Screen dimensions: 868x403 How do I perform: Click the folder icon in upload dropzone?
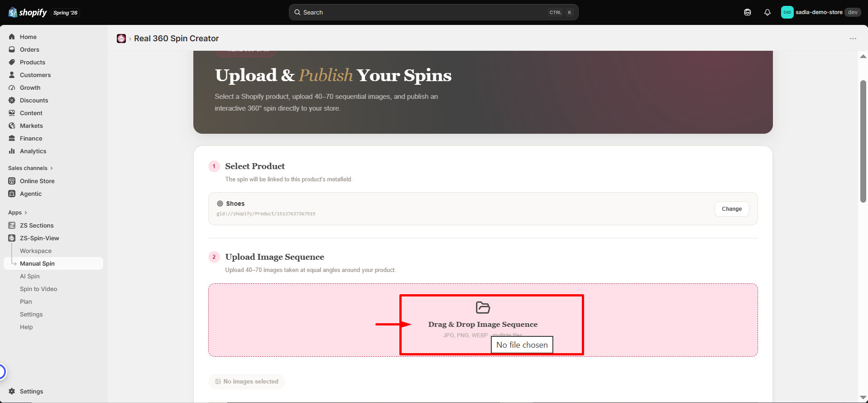(483, 307)
